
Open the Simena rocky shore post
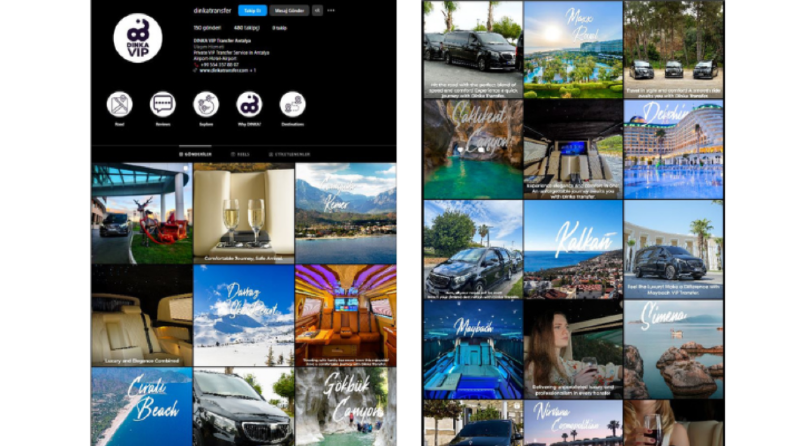coord(674,349)
